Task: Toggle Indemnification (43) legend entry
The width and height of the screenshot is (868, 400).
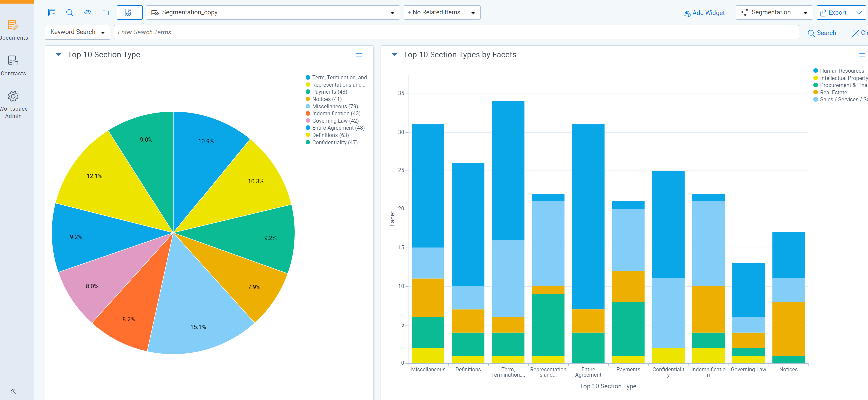Action: point(333,114)
